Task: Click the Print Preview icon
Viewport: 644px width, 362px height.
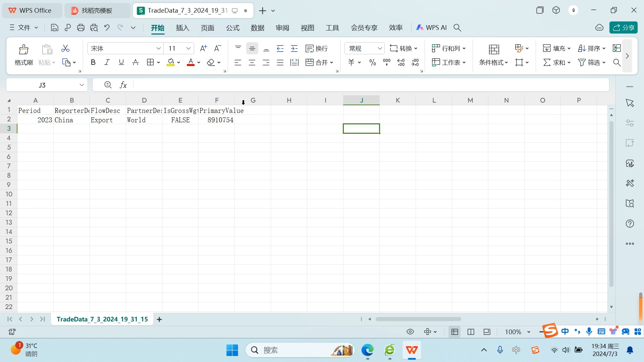Action: click(x=94, y=28)
